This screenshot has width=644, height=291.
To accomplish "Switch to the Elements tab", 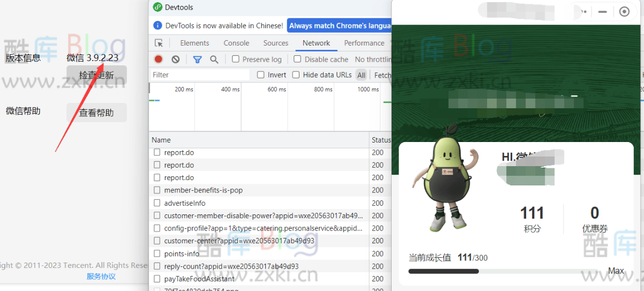I will tap(194, 43).
